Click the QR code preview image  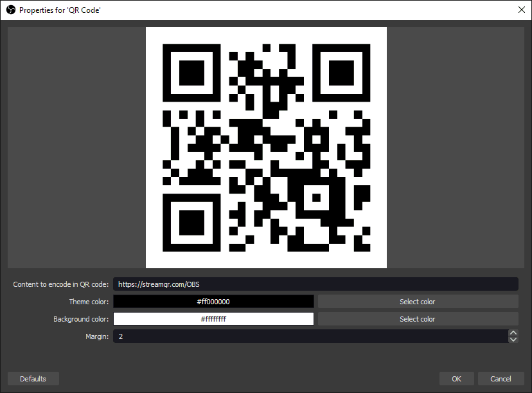point(266,147)
